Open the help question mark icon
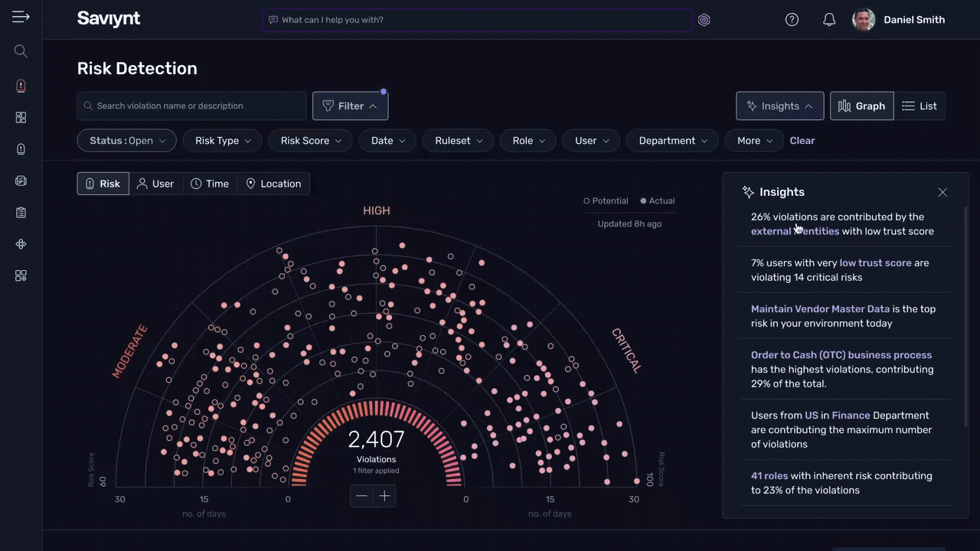Viewport: 980px width, 551px height. coord(792,20)
